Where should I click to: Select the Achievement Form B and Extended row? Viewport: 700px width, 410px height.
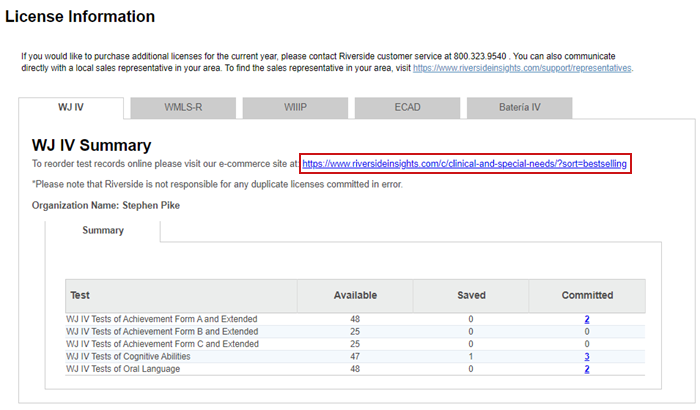(162, 331)
